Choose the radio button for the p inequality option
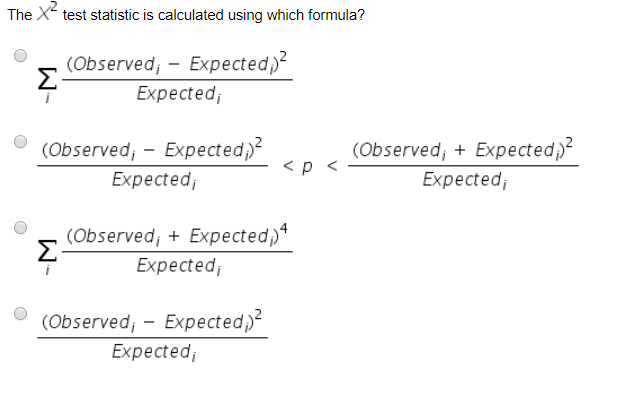Screen dimensions: 619x400 click(x=21, y=142)
